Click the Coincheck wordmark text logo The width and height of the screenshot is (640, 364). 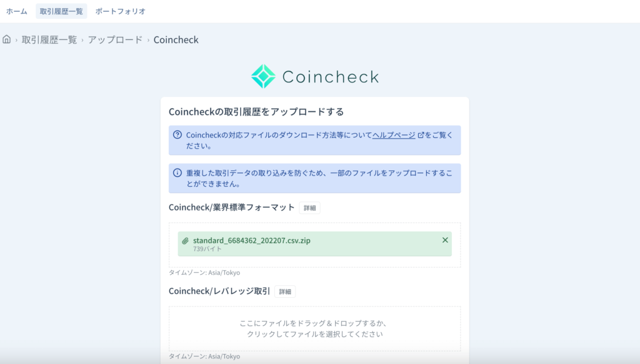click(331, 77)
